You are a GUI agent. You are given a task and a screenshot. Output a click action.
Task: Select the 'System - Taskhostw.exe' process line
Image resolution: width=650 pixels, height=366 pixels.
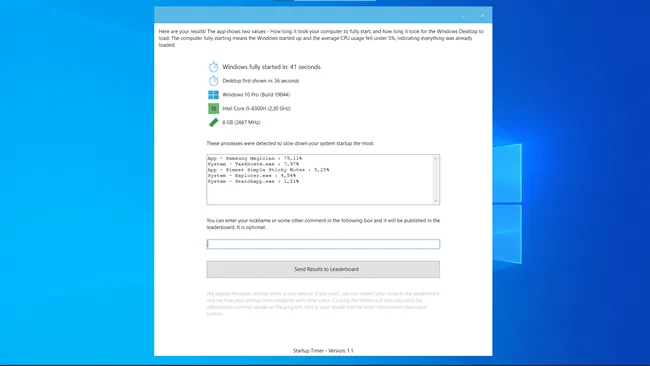pos(253,164)
